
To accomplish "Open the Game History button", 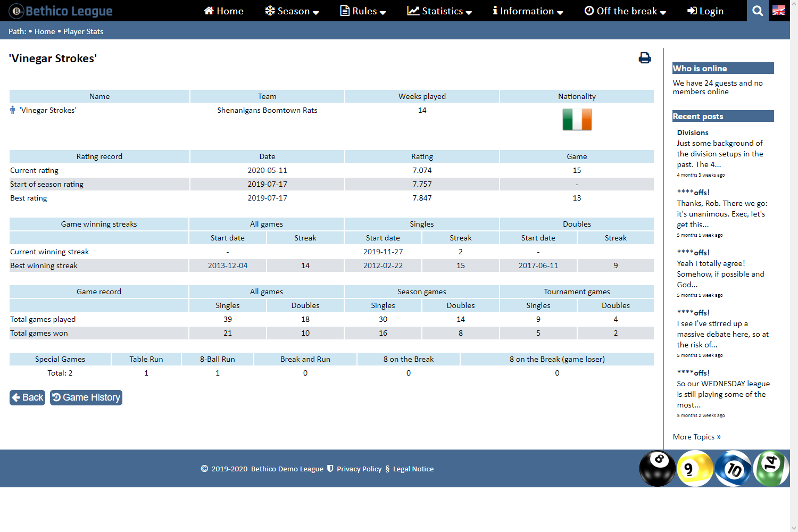I will [86, 397].
